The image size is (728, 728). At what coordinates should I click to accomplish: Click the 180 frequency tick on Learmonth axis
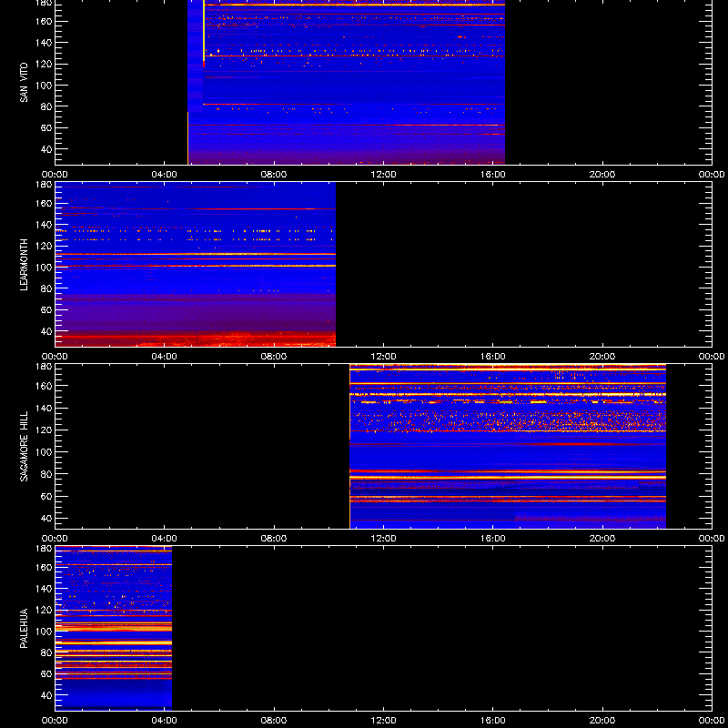point(43,185)
